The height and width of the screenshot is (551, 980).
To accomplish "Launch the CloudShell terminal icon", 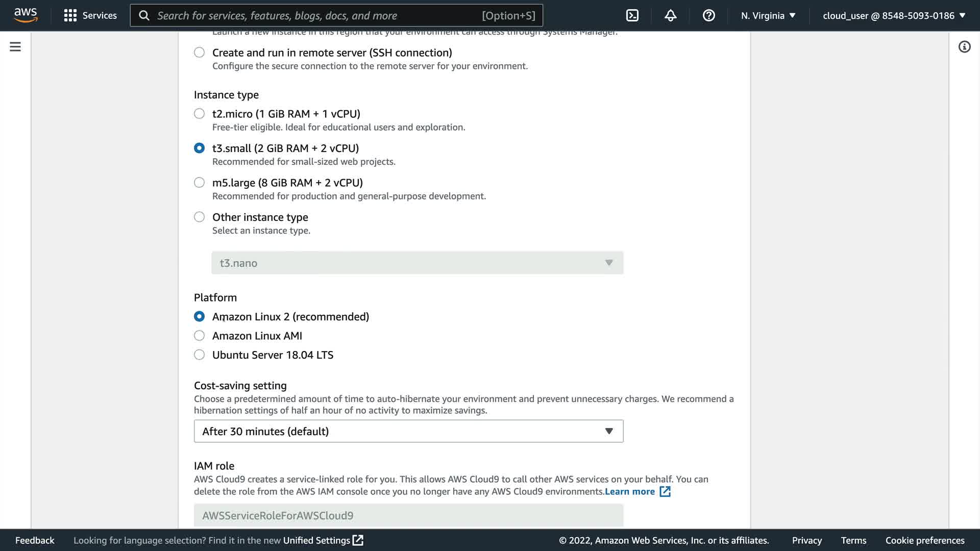I will [632, 15].
